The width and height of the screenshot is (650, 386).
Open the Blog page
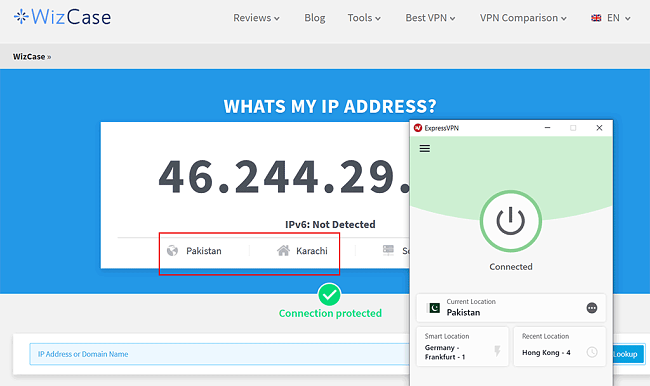(315, 18)
